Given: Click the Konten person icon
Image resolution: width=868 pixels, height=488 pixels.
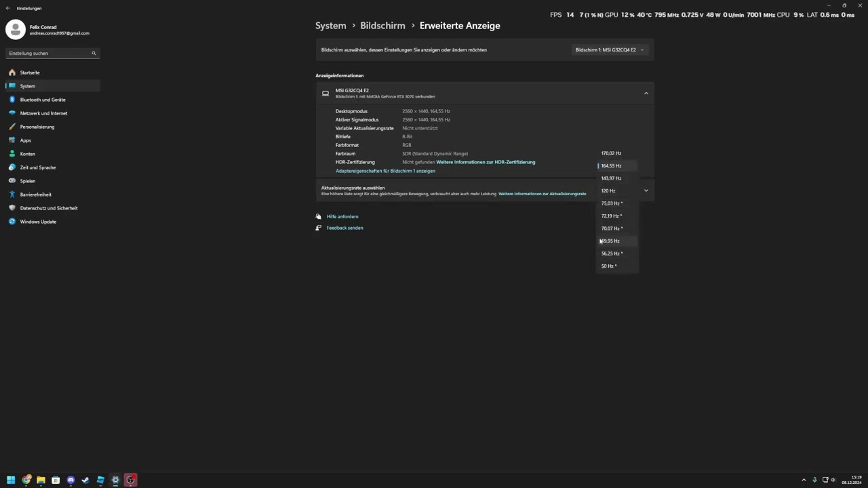Looking at the screenshot, I should point(12,154).
